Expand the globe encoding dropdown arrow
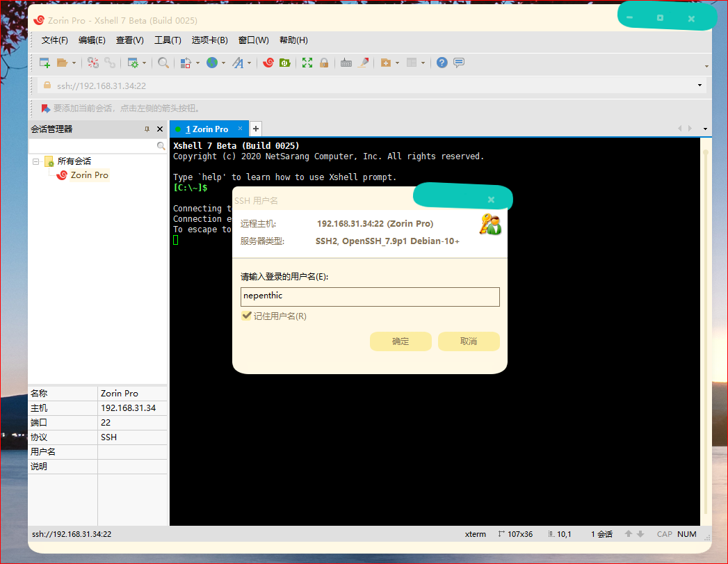 tap(224, 63)
